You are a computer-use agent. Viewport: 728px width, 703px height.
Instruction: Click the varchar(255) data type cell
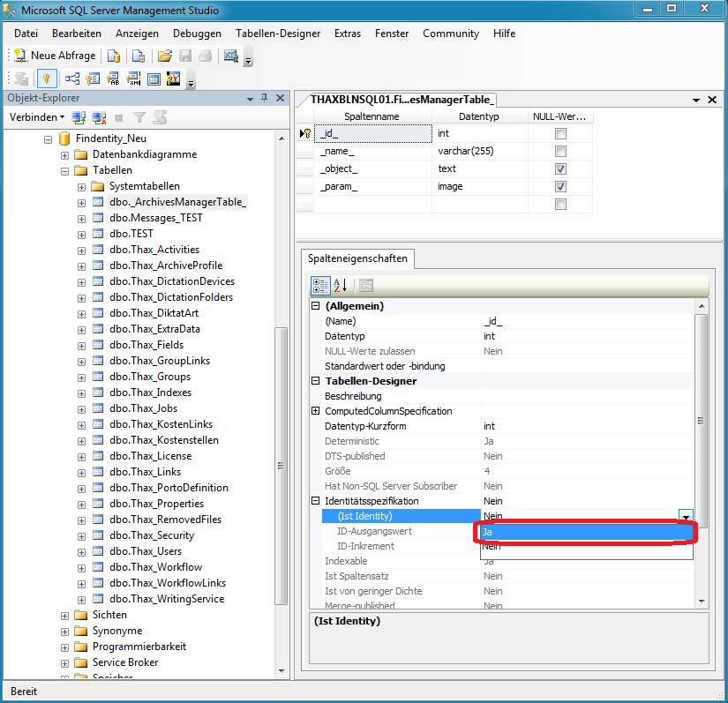click(480, 151)
